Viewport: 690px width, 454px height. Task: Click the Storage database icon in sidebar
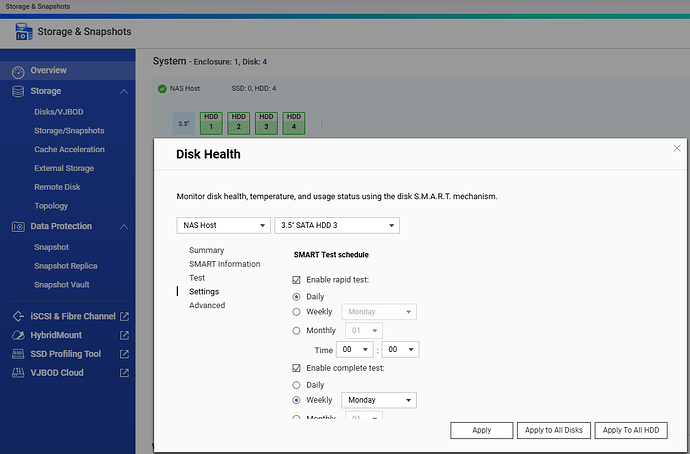[x=17, y=91]
